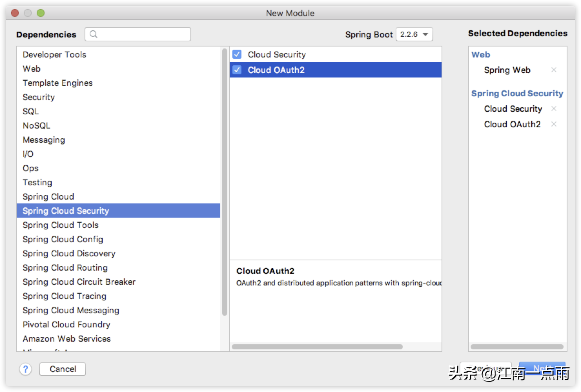
Task: Select Pivotal Cloud Foundry category
Action: [118, 325]
